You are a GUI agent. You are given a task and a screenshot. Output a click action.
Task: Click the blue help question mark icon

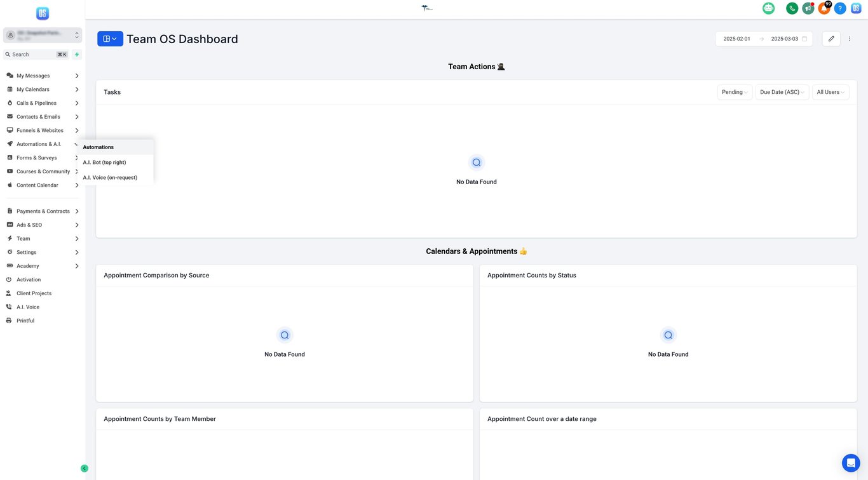(840, 8)
